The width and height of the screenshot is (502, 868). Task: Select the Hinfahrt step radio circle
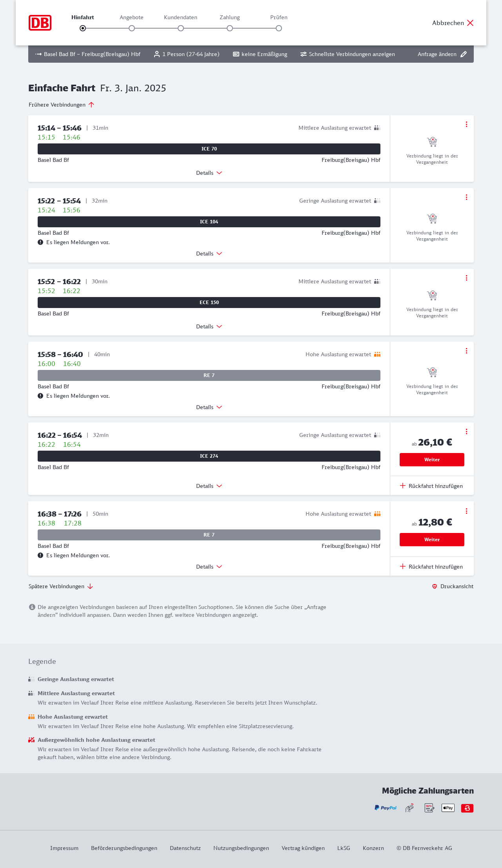click(x=83, y=28)
